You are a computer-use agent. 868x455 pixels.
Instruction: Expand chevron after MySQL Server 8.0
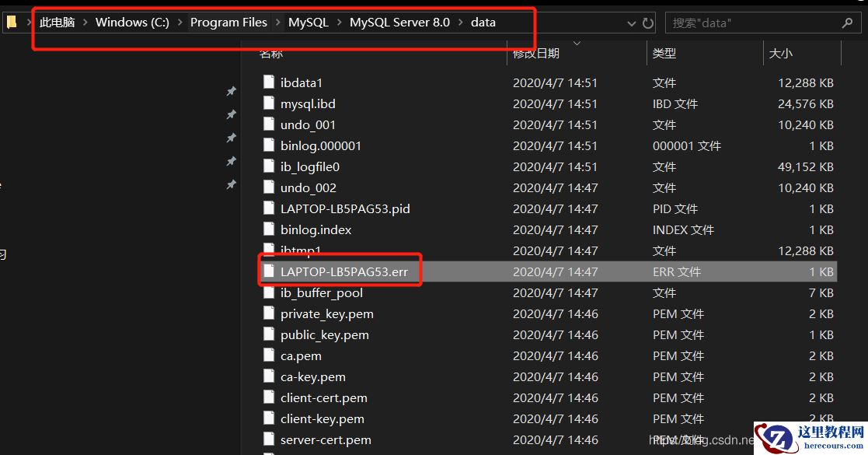[x=460, y=23]
